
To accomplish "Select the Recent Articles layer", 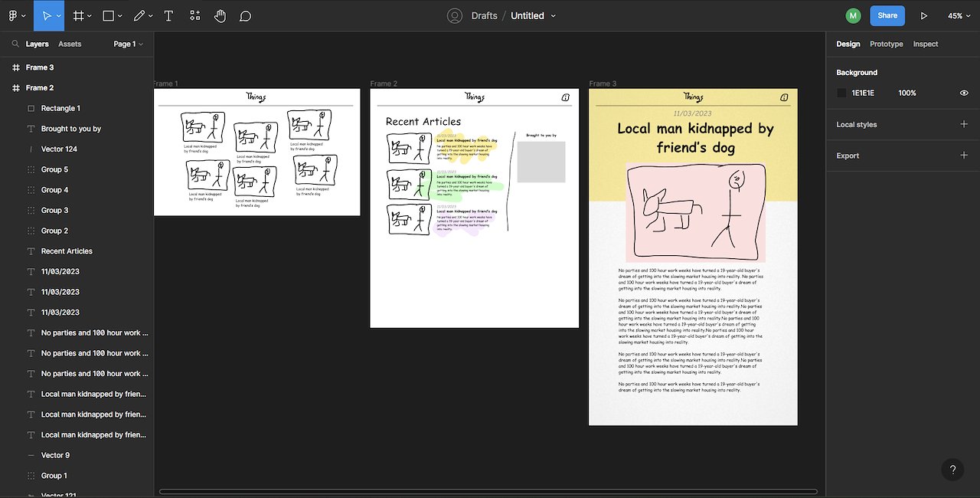I will tap(67, 251).
